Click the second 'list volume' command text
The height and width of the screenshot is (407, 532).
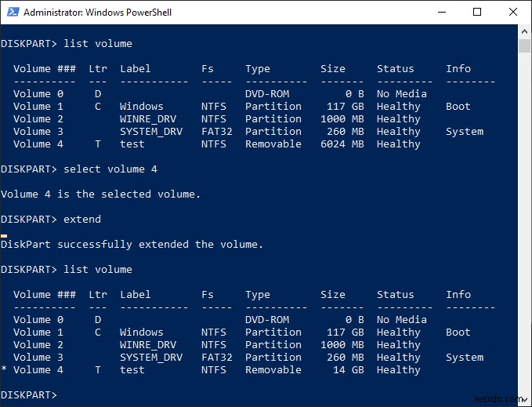[x=98, y=270]
